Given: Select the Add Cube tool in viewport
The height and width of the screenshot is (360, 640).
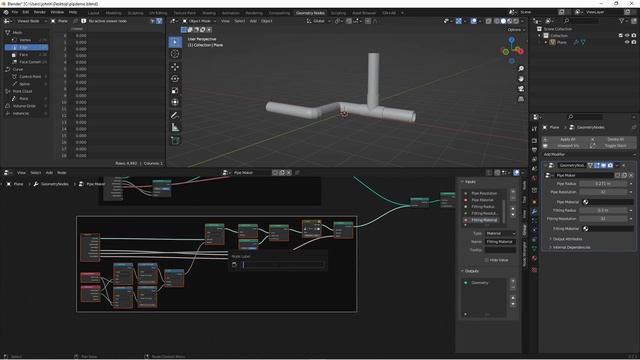Looking at the screenshot, I should pyautogui.click(x=175, y=140).
